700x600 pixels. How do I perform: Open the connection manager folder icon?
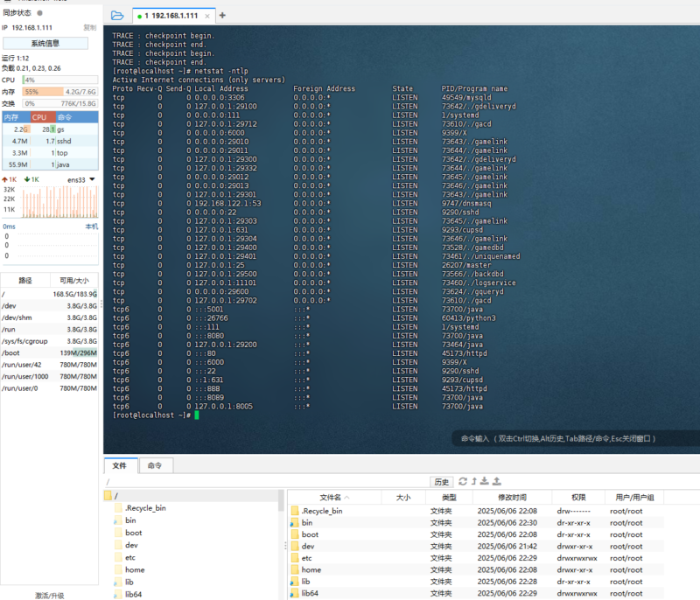(117, 16)
